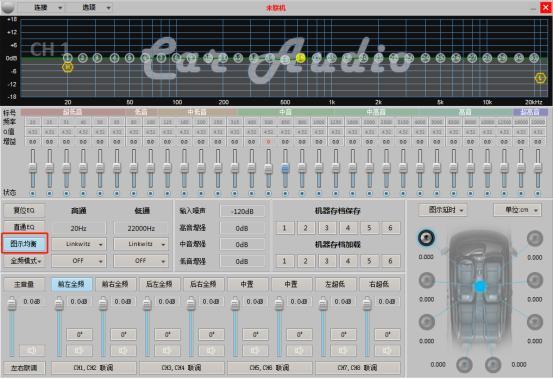Select the left front door speaker icon
Screen dimensions: 553x379
point(427,281)
